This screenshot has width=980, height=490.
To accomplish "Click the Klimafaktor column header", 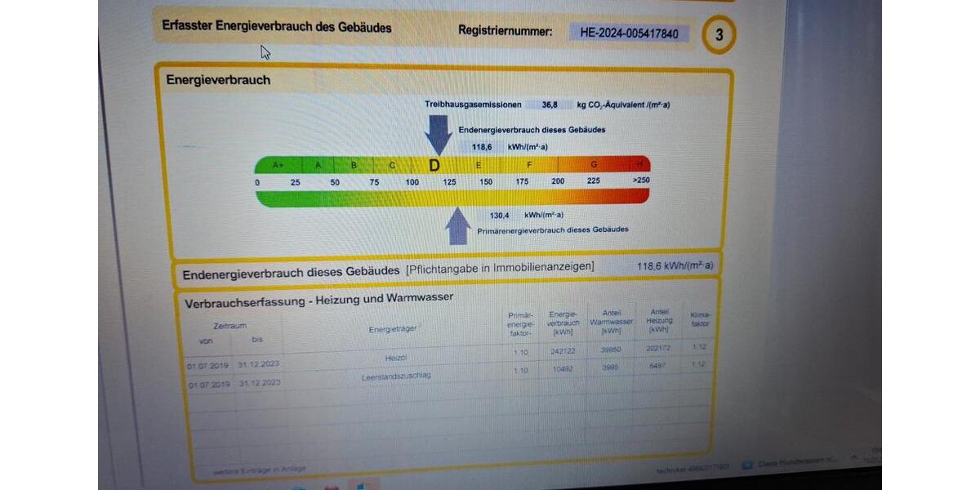I will click(701, 319).
